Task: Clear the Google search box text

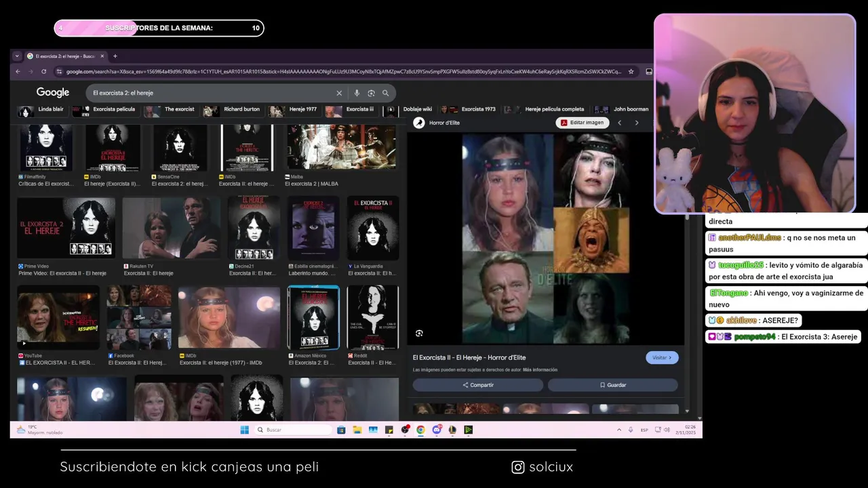Action: tap(339, 93)
